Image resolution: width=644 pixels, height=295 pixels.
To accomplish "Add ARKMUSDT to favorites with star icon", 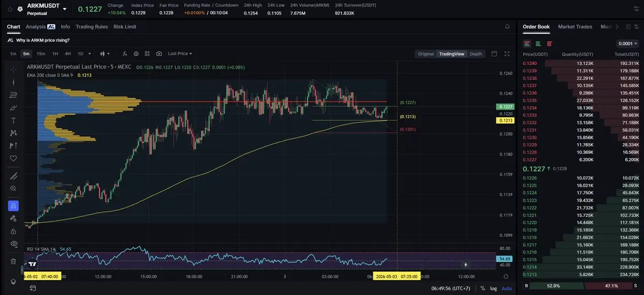I will pos(10,9).
